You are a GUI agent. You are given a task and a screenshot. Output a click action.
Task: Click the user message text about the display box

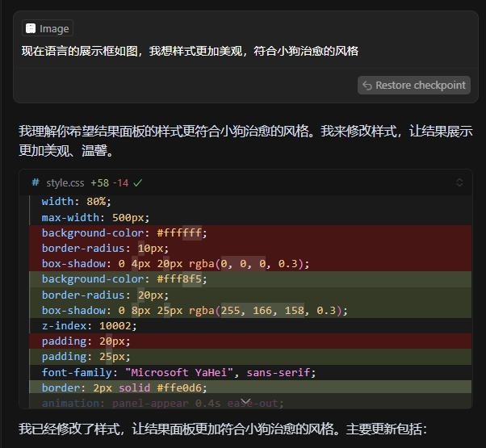[190, 51]
